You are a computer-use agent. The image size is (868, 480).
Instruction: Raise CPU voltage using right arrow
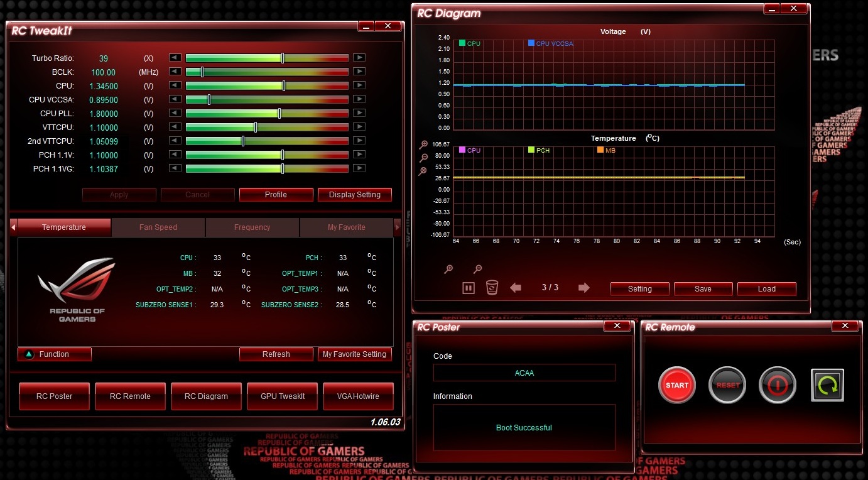pos(359,85)
